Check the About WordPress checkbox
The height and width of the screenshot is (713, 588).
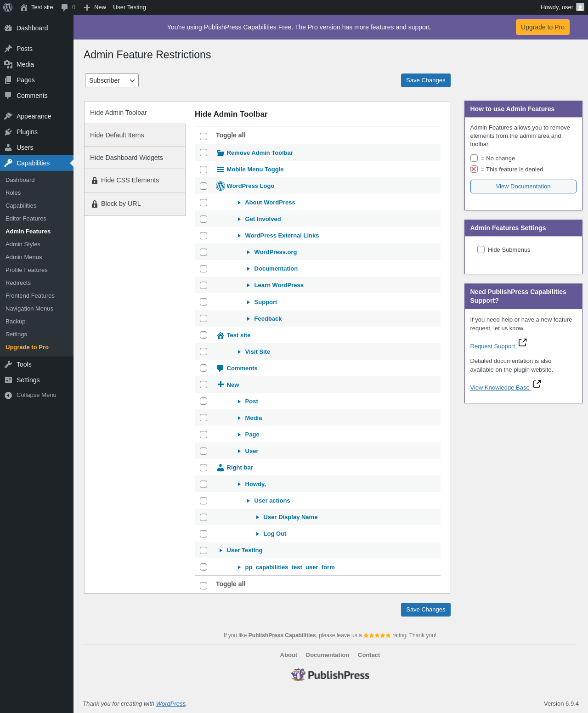pos(204,203)
